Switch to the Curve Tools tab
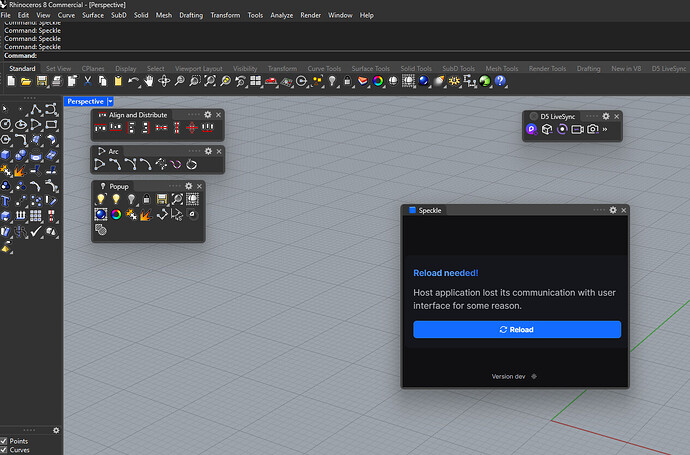690x455 pixels. pyautogui.click(x=324, y=69)
